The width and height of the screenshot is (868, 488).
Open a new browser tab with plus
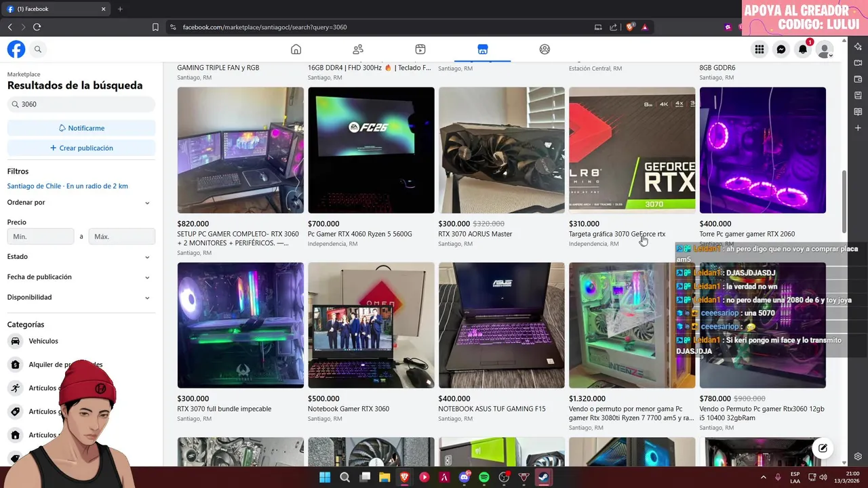[120, 9]
